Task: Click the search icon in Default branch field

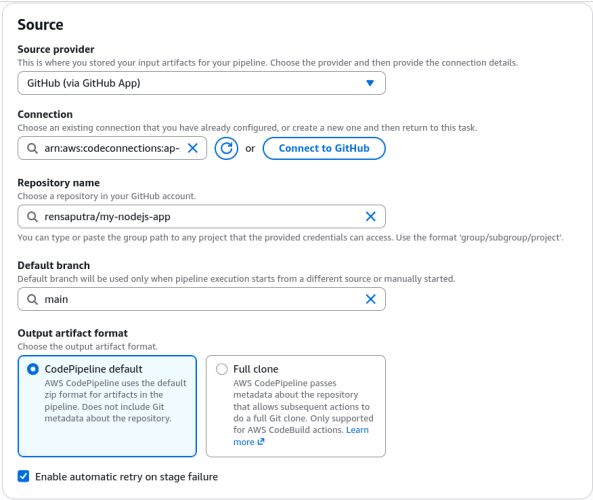Action: click(x=32, y=299)
